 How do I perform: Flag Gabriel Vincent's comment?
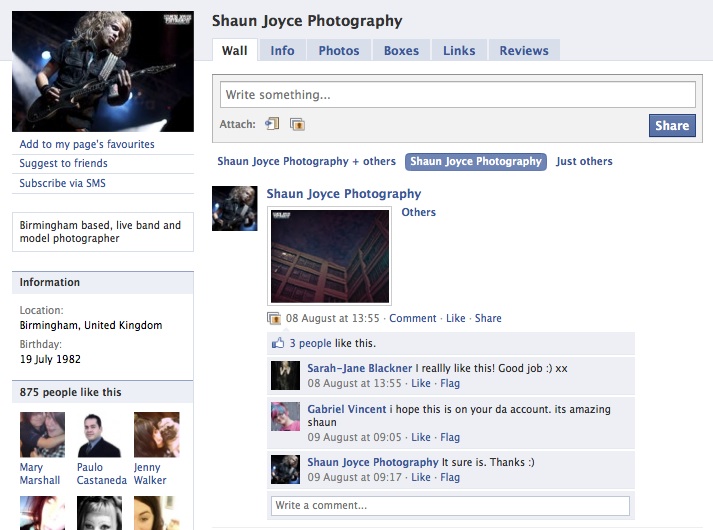450,437
